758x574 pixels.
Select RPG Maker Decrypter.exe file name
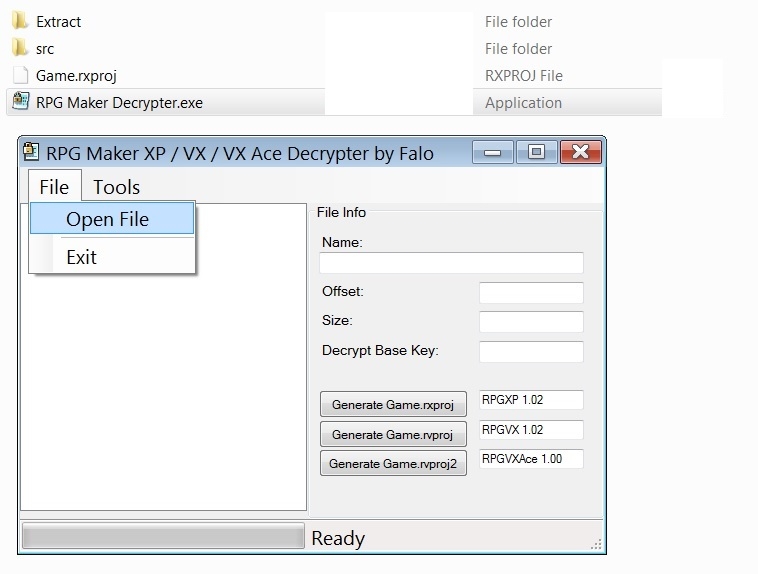coord(119,103)
